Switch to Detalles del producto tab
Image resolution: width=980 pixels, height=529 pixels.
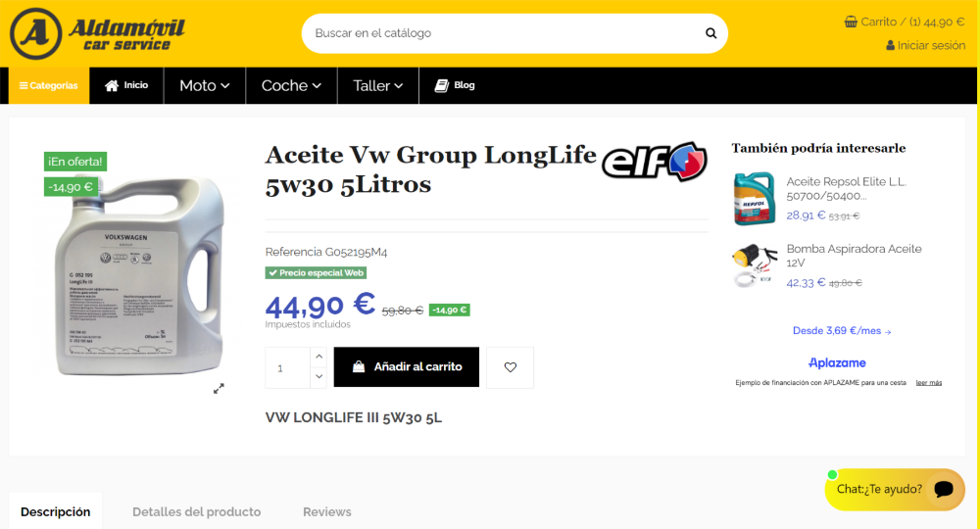pyautogui.click(x=196, y=511)
